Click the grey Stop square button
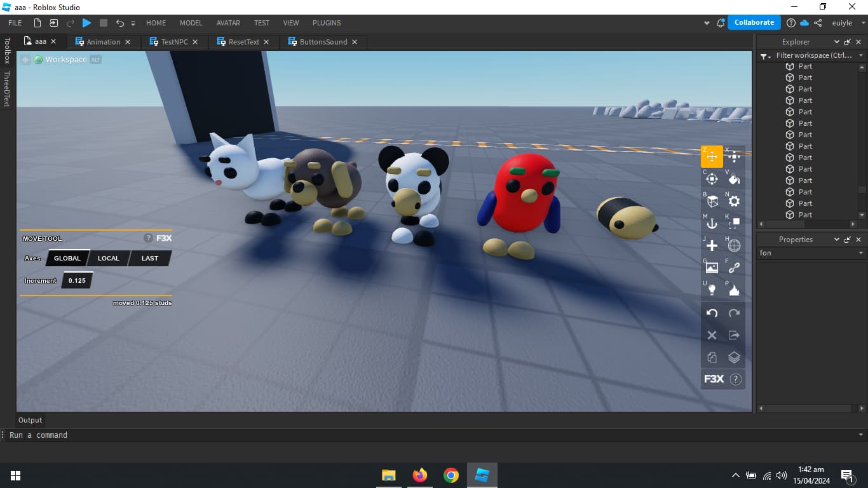The width and height of the screenshot is (868, 488). 104,23
